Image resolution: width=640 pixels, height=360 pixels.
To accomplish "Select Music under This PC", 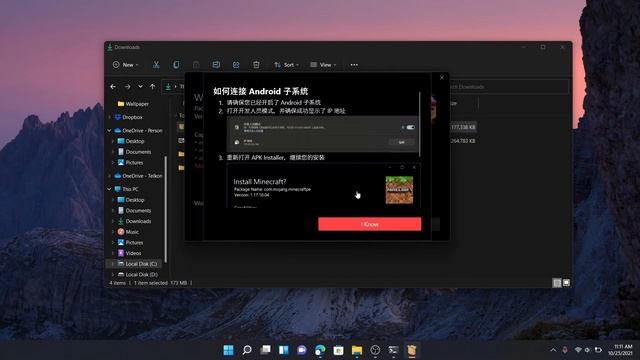I will (128, 232).
